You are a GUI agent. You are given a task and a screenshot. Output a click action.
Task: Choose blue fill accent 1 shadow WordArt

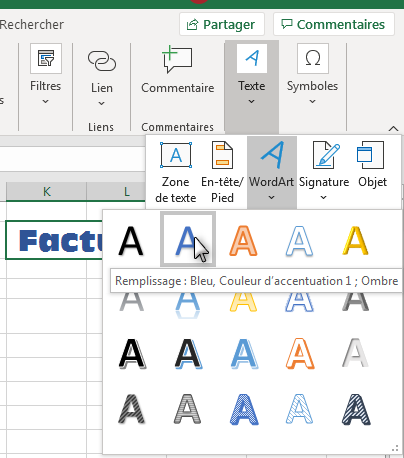(188, 239)
